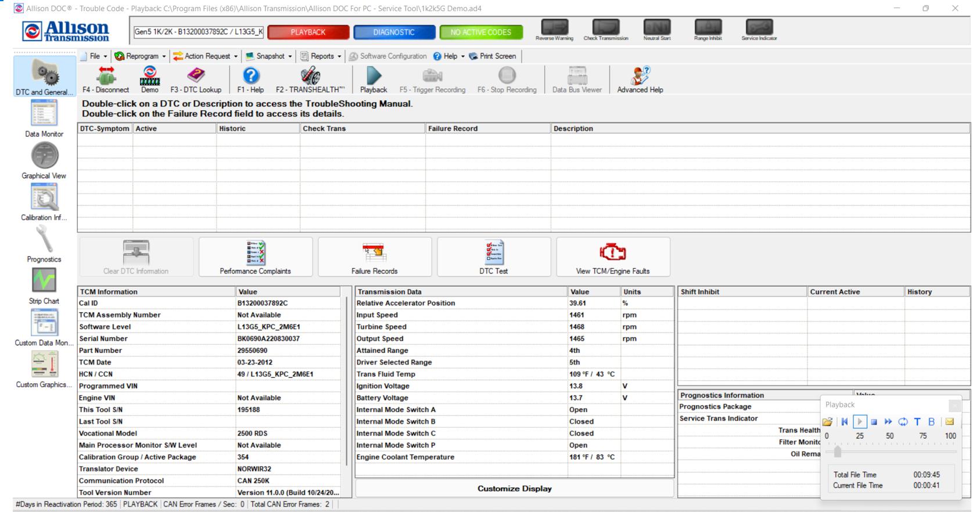This screenshot has height=512, width=980.
Task: Click F4 - Disconnect toolbar icon
Action: 106,80
